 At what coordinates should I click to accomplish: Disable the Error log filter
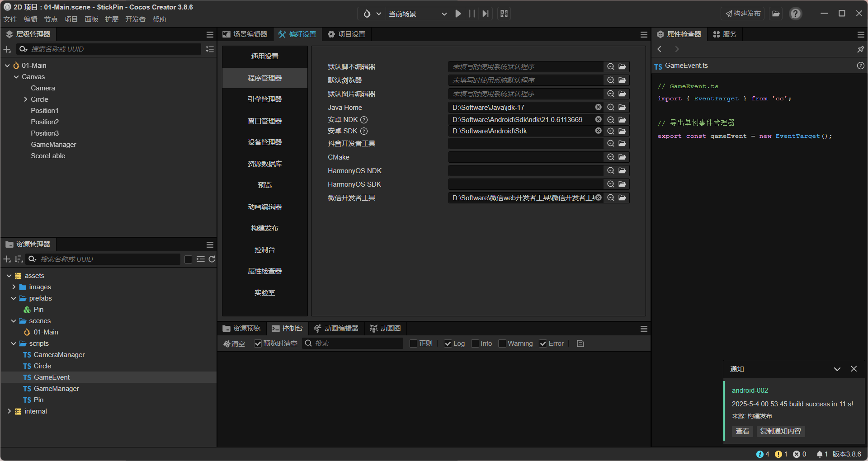click(542, 343)
